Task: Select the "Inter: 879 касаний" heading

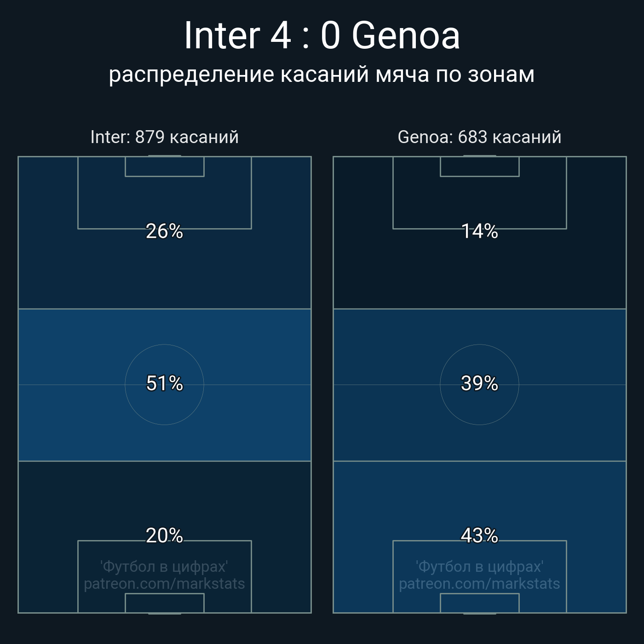Action: (x=164, y=137)
